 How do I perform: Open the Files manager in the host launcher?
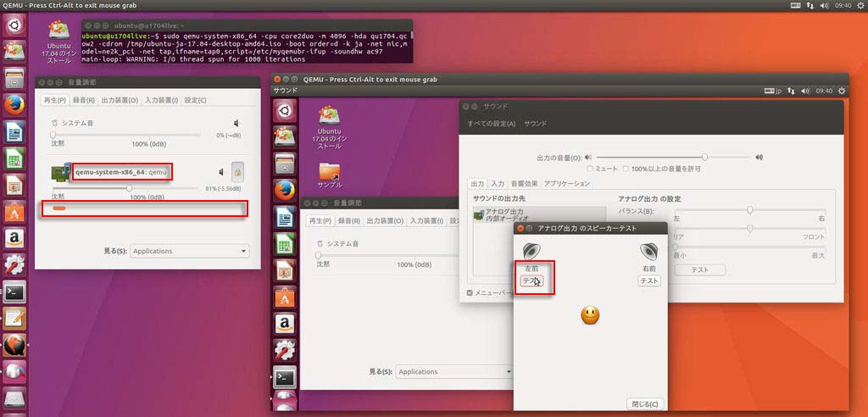(x=14, y=78)
